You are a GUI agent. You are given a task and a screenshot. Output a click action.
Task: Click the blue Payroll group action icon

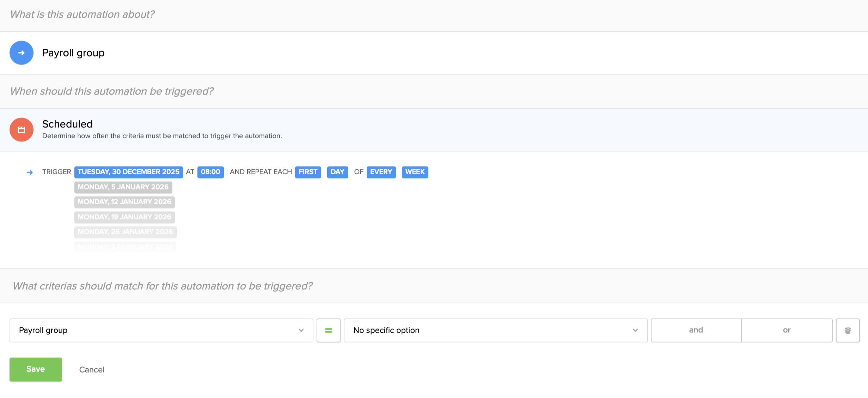[21, 52]
